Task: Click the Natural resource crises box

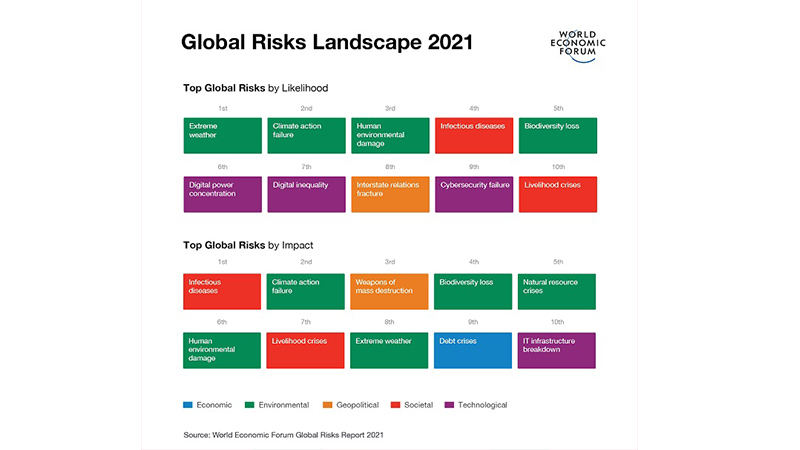Action: (557, 291)
